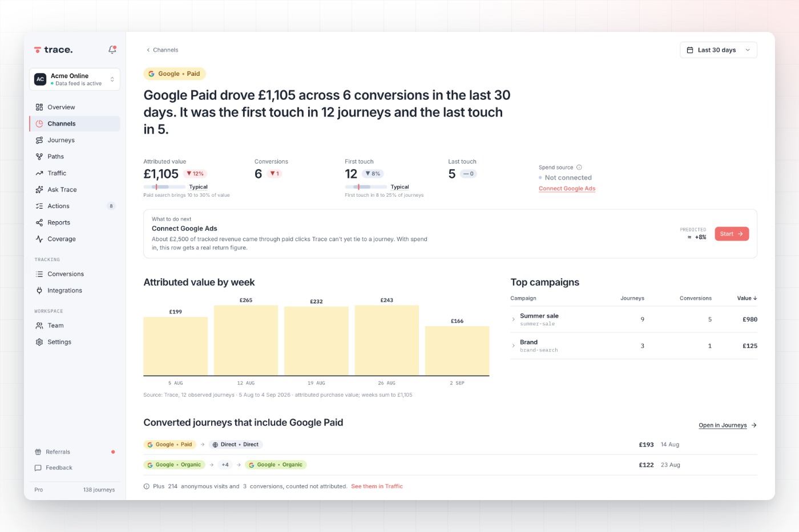Viewport: 799px width, 532px height.
Task: Click the +4 collapsed steps chip
Action: (225, 465)
